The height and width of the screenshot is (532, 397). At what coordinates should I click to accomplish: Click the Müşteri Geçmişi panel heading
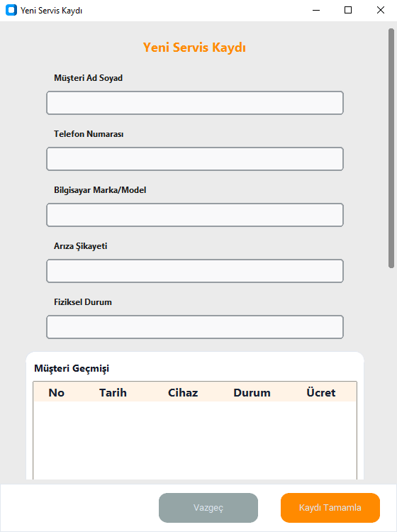click(72, 368)
